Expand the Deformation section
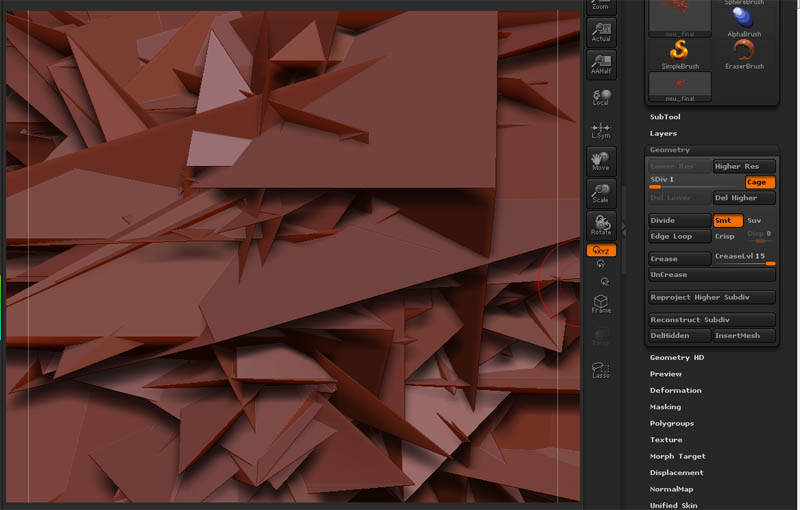Viewport: 800px width, 510px height. coord(676,390)
